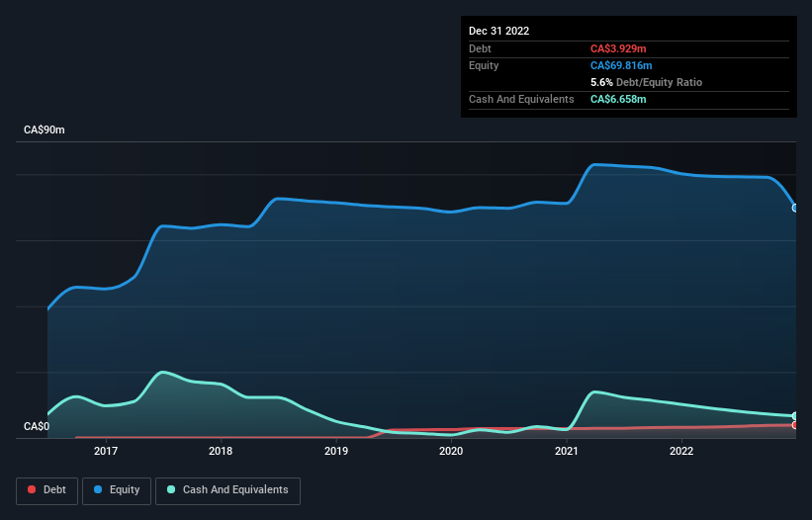The image size is (812, 520).
Task: Select the Cash And Equivalents endpoint marker
Action: click(795, 416)
